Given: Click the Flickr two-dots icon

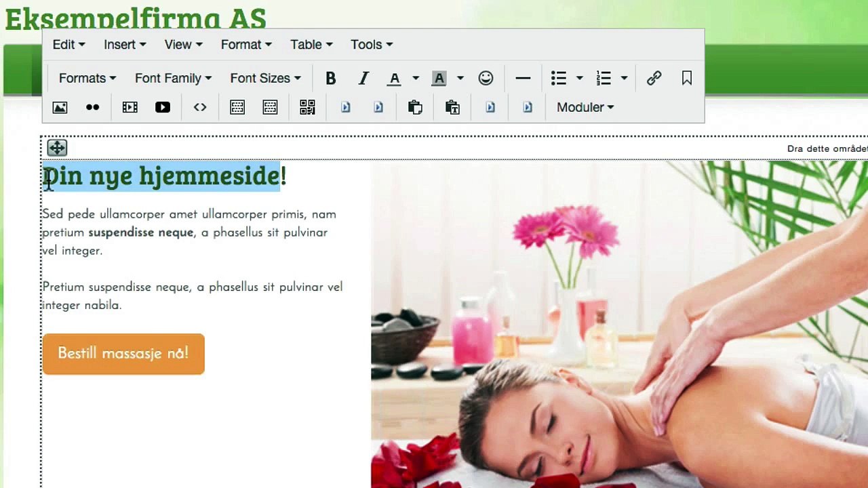Looking at the screenshot, I should click(92, 107).
